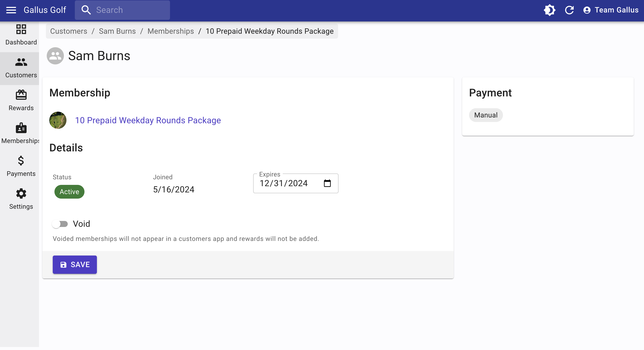The image size is (644, 350).
Task: Select Customers in the sidebar
Action: [21, 68]
